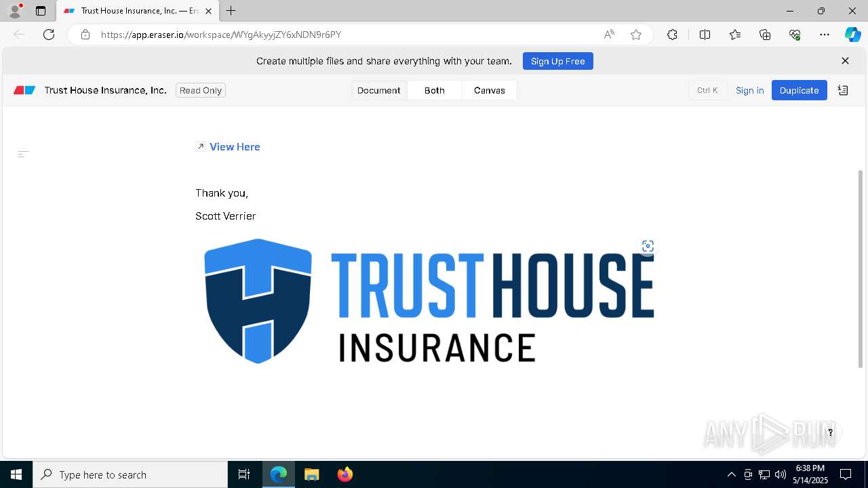Open Collections in Edge
Viewport: 868px width, 488px height.
coord(765,35)
